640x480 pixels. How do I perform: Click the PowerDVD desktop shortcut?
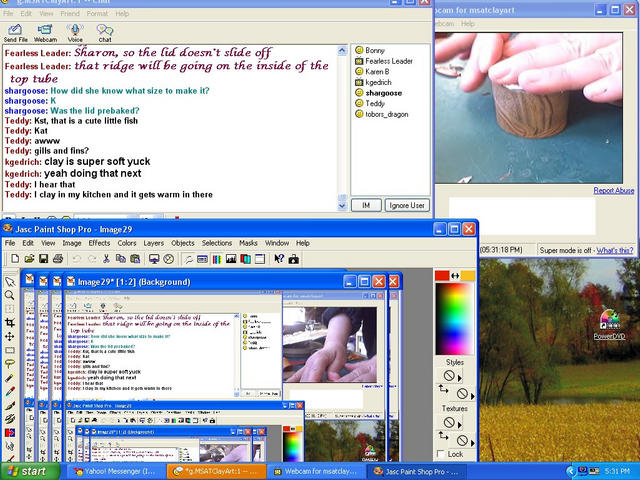click(x=609, y=325)
